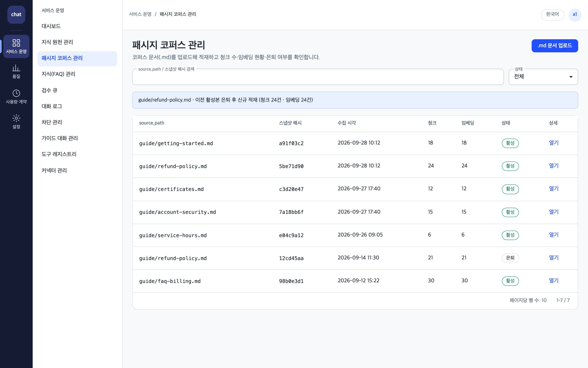Click the 수집 시각 column header

point(347,123)
